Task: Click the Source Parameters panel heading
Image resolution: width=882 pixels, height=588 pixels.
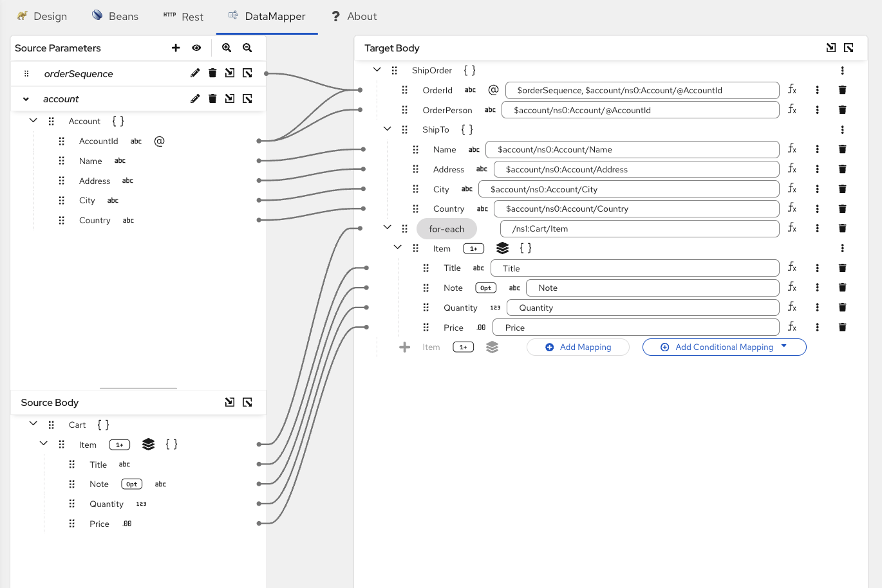Action: tap(58, 48)
